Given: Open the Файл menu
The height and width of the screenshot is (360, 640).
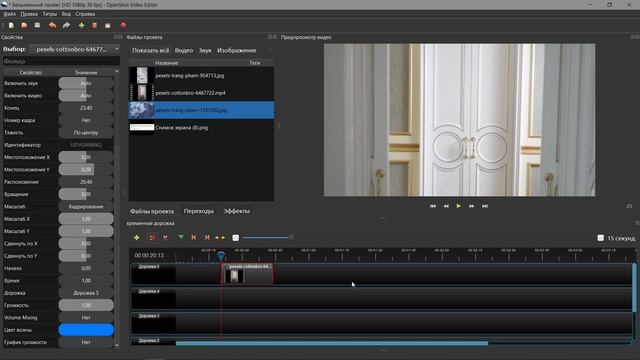Looking at the screenshot, I should [x=10, y=14].
